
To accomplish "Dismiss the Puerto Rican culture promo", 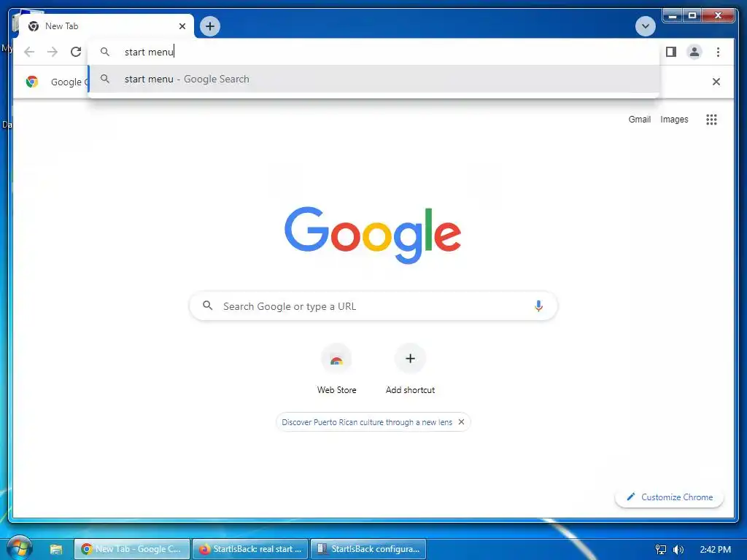I will tap(461, 422).
